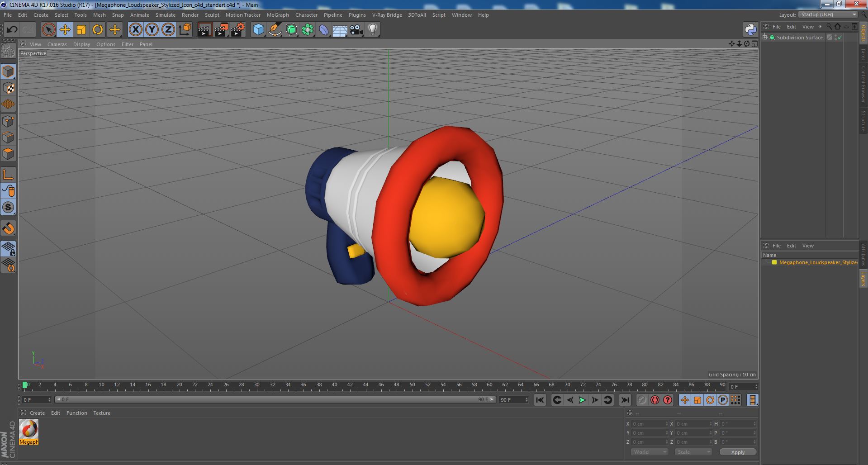Toggle X axis lock
This screenshot has width=868, height=465.
135,30
